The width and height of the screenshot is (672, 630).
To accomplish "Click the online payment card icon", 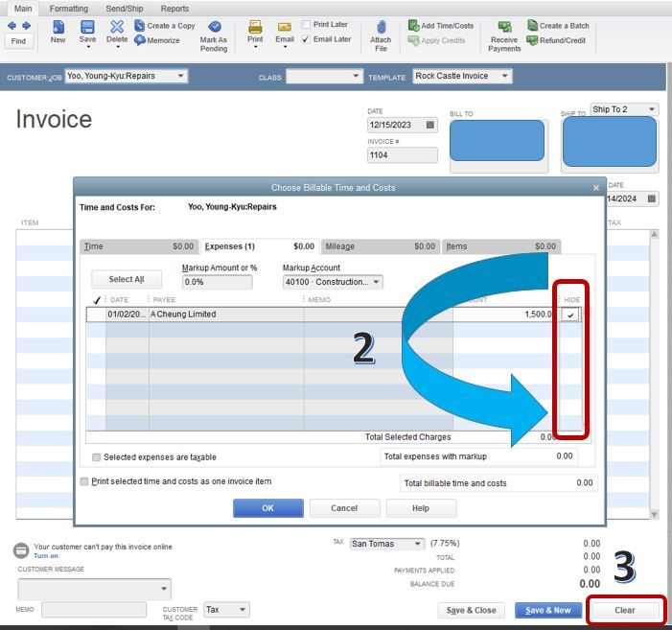I will coord(21,550).
